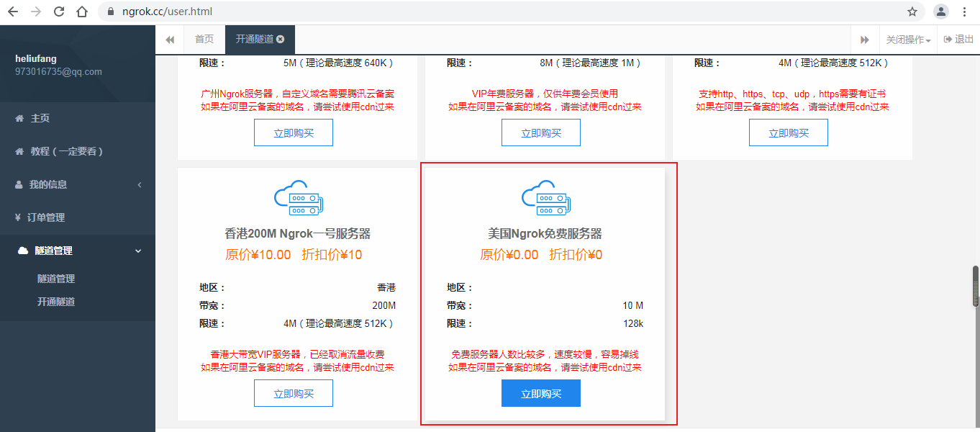Buy the 广州Ngrok server with 立即购买
Screen dimensions: 980x432
click(294, 132)
